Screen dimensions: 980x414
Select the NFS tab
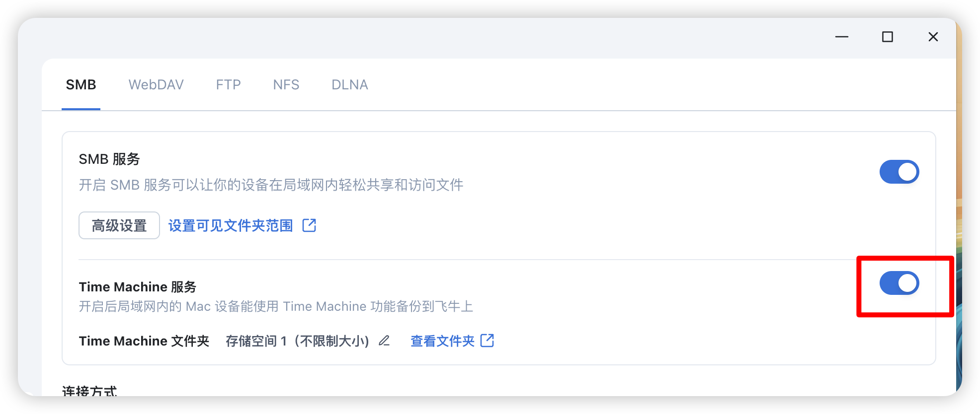[x=286, y=85]
